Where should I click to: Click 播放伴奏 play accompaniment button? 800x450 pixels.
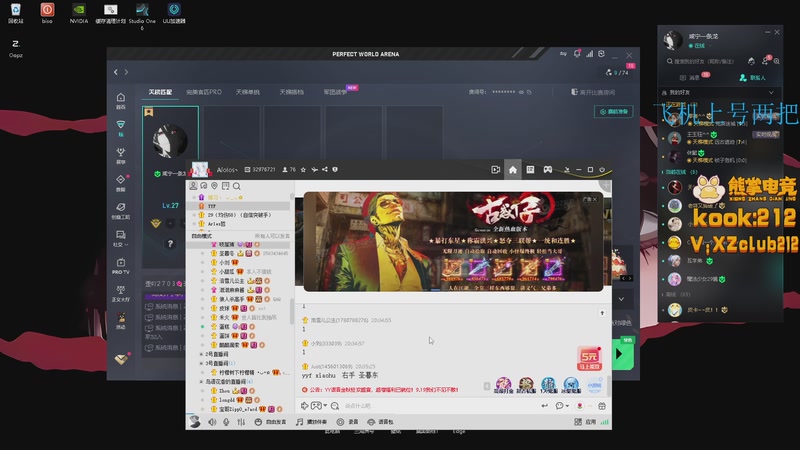pyautogui.click(x=311, y=422)
